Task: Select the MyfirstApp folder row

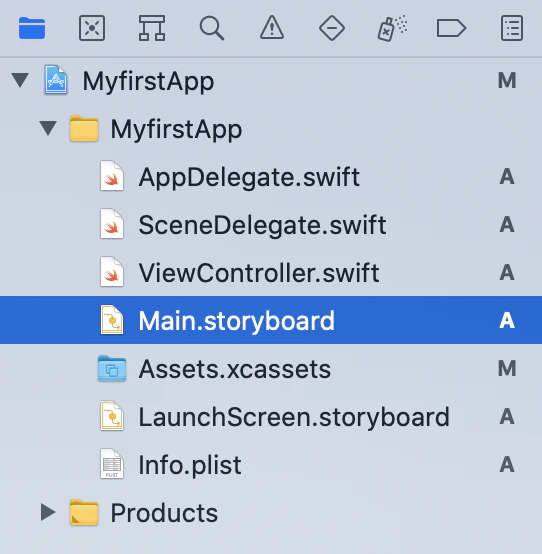Action: click(x=271, y=129)
